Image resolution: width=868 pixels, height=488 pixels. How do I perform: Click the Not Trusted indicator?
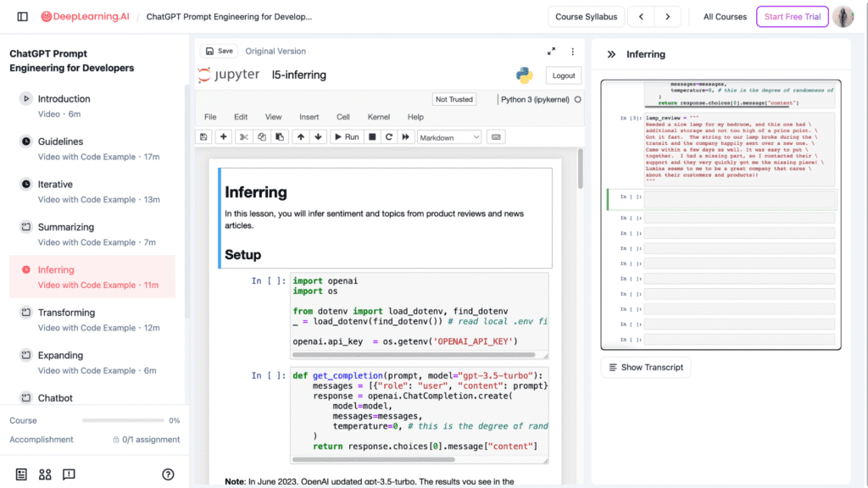454,100
